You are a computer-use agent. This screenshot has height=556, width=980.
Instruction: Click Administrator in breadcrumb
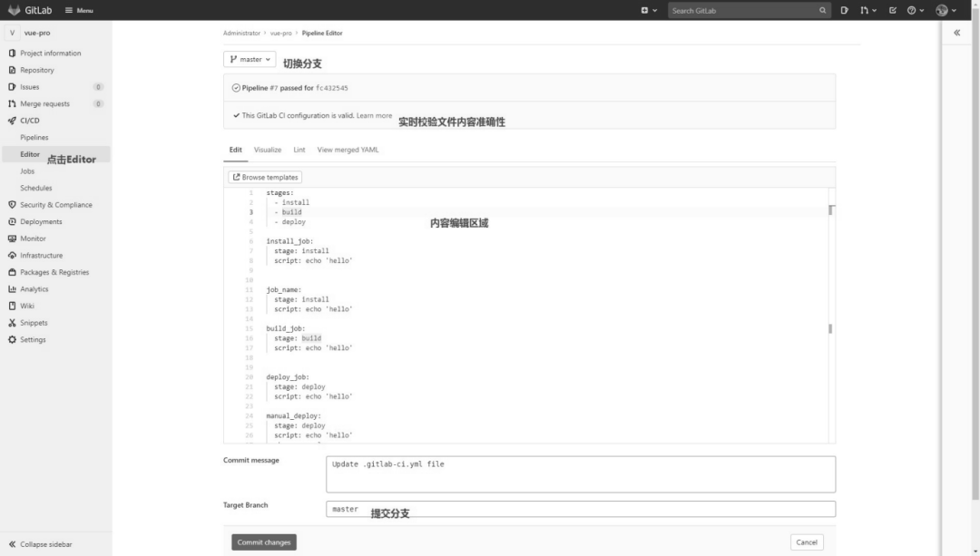point(241,34)
